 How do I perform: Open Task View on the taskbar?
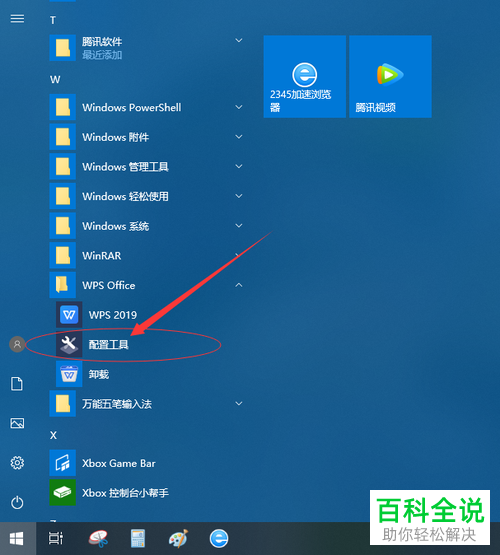coord(56,538)
